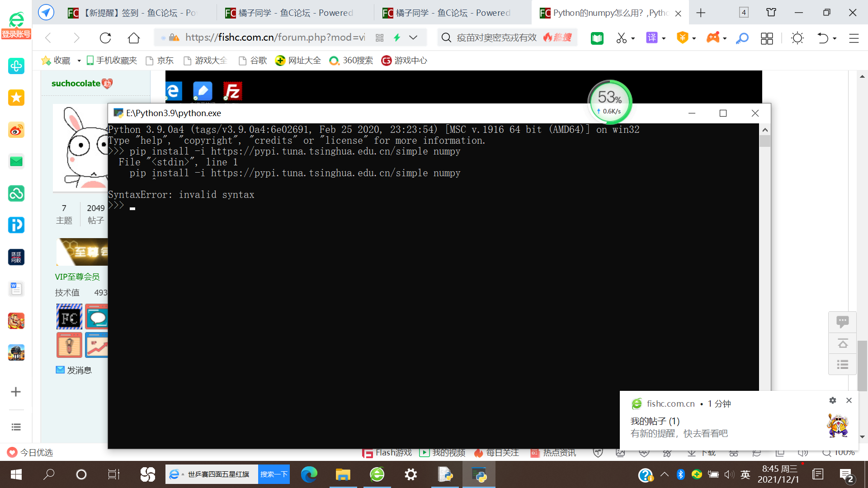The image size is (868, 488).
Task: Expand the undo dropdown arrow
Action: coord(835,38)
